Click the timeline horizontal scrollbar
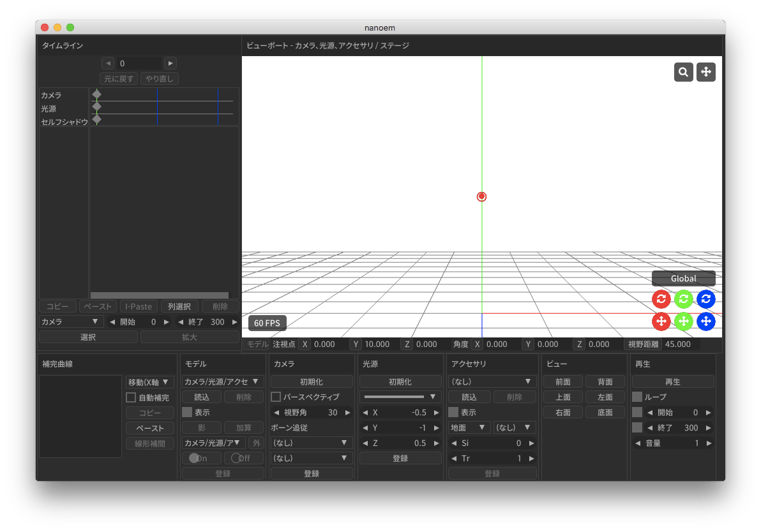The width and height of the screenshot is (761, 532). tap(164, 295)
